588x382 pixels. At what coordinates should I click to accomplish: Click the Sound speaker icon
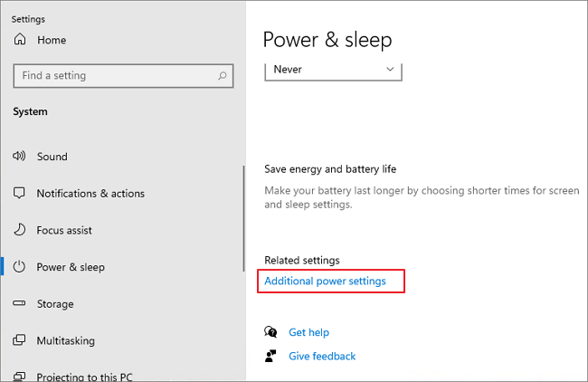pyautogui.click(x=20, y=157)
